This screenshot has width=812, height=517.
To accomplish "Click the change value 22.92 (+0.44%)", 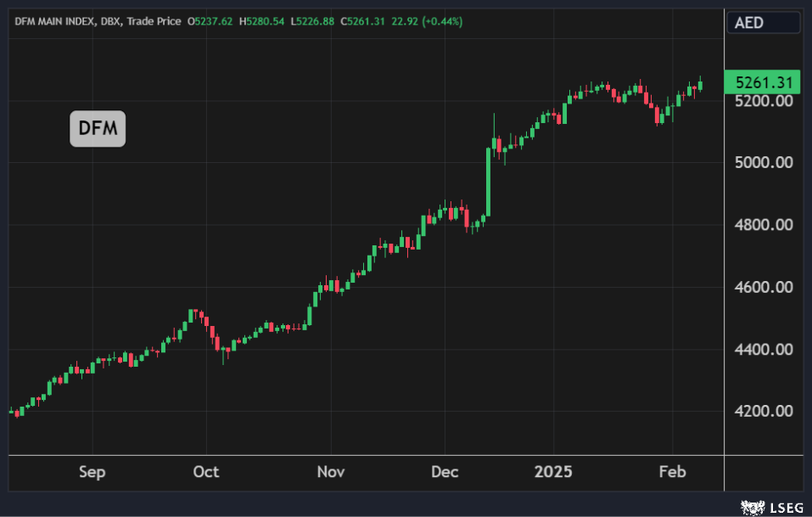I will point(428,22).
